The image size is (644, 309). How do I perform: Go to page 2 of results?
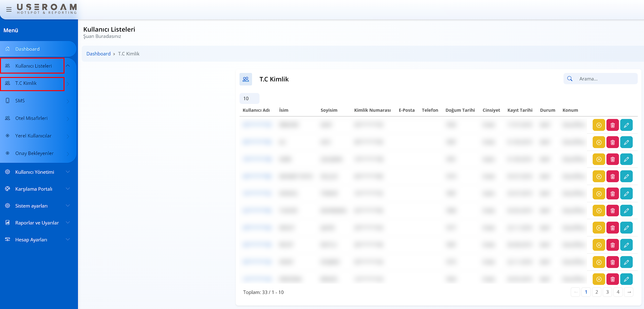click(x=596, y=292)
